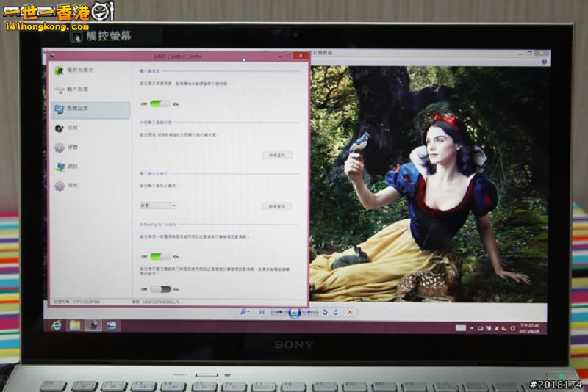Click the actual size fit icon in photo viewer
Viewport: 588px width, 392px height.
262,312
